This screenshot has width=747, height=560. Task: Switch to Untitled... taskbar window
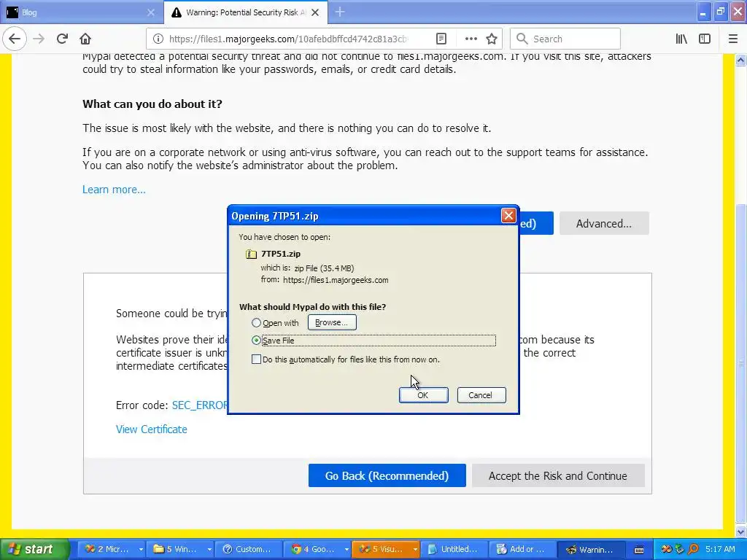tap(454, 549)
